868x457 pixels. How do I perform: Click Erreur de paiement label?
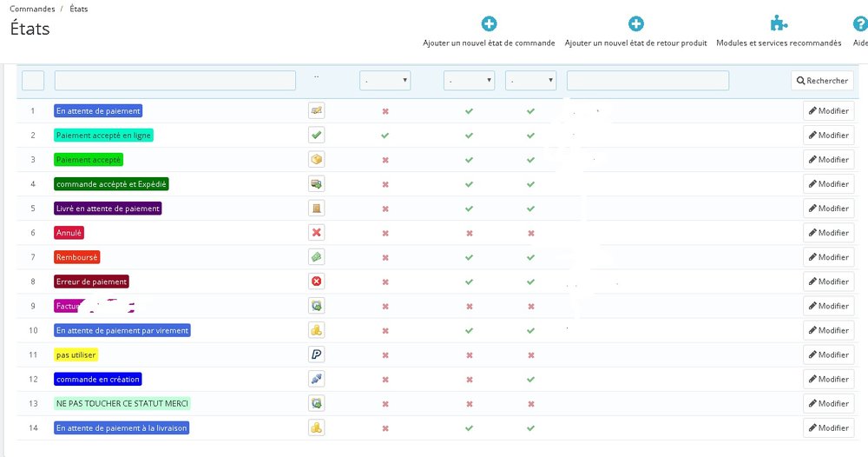click(91, 281)
